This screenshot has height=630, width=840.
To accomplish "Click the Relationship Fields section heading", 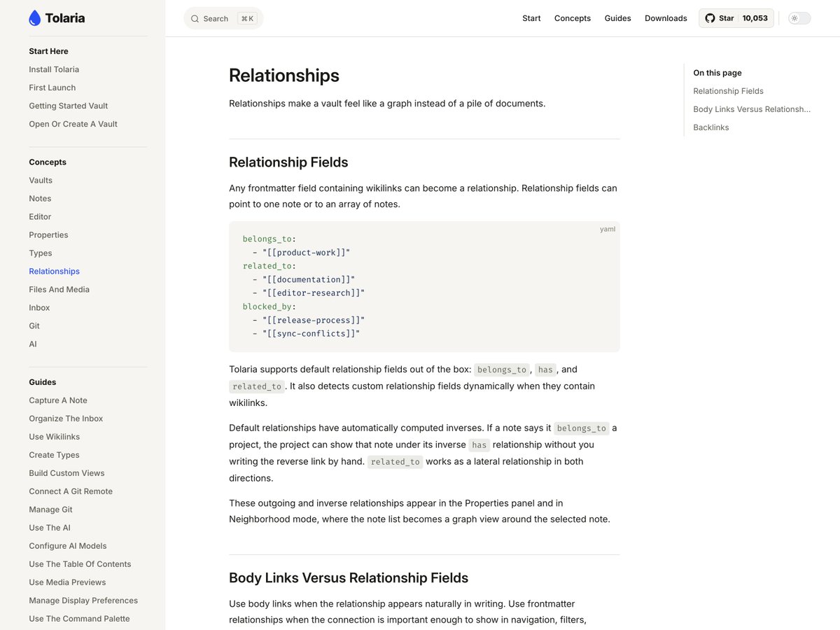I will click(288, 162).
